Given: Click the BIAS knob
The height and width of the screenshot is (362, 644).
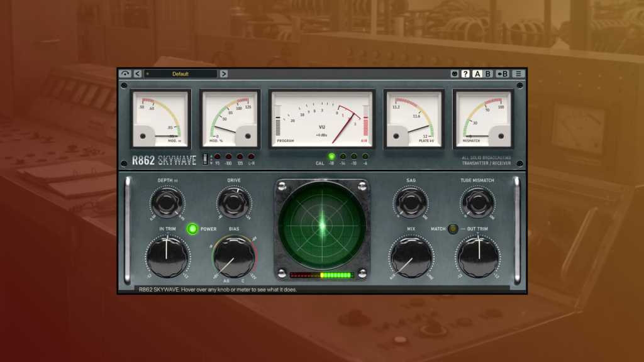Looking at the screenshot, I should click(234, 257).
